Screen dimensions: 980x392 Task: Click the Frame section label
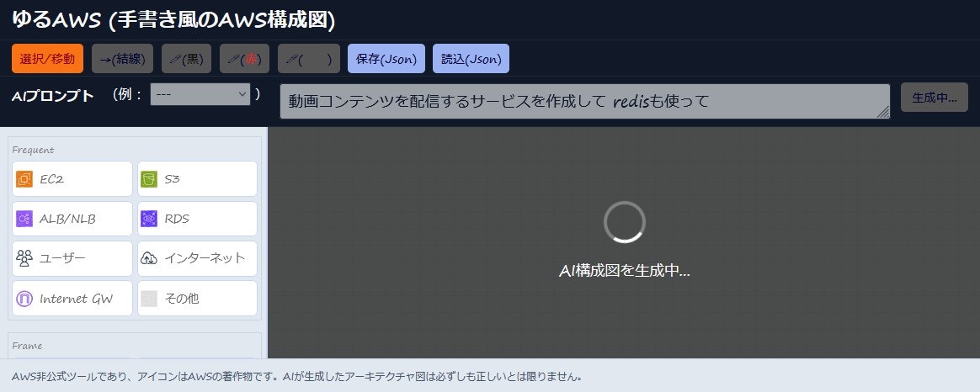tap(28, 345)
